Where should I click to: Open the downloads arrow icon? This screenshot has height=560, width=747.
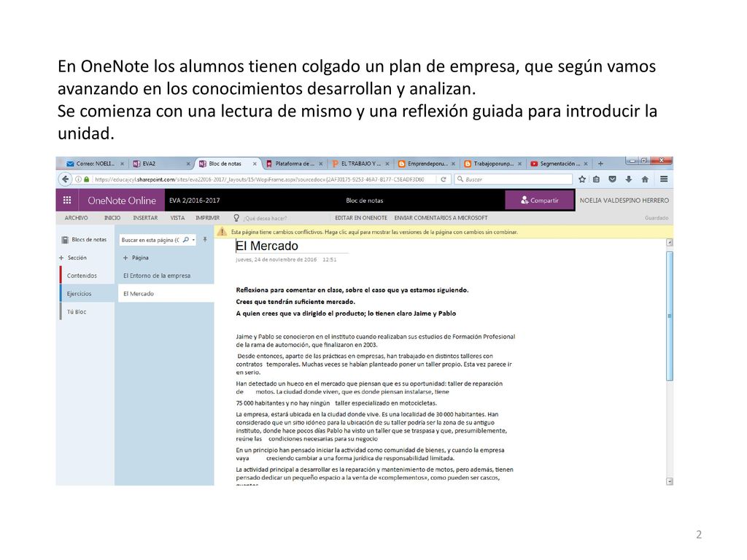point(629,179)
